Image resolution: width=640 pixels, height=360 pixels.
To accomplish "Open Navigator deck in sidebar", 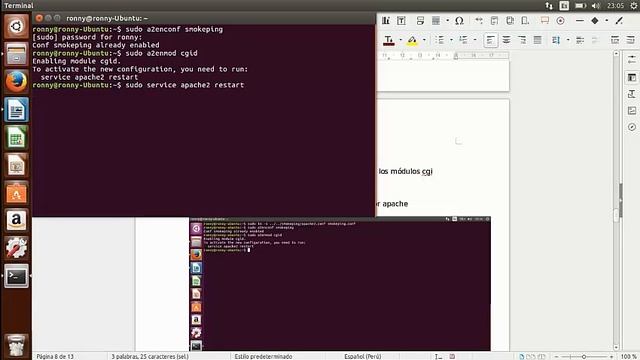I will tap(632, 127).
